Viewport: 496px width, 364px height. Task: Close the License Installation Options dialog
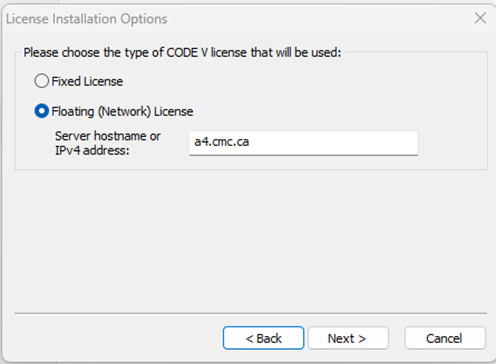[x=480, y=18]
